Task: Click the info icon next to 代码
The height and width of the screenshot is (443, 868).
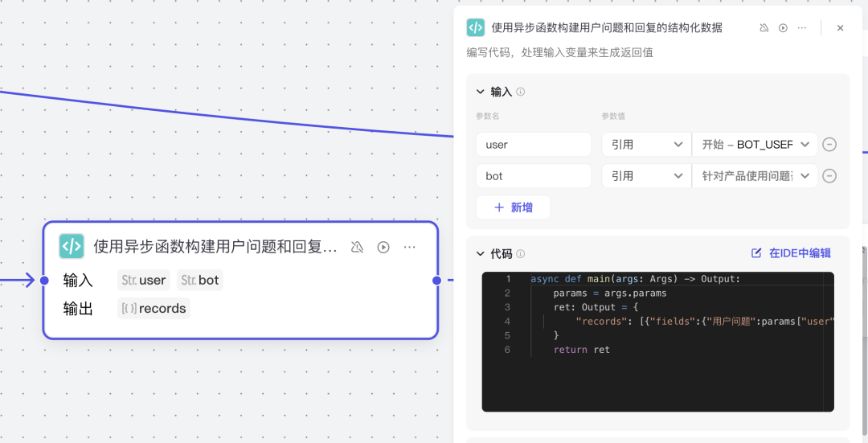Action: pyautogui.click(x=521, y=254)
